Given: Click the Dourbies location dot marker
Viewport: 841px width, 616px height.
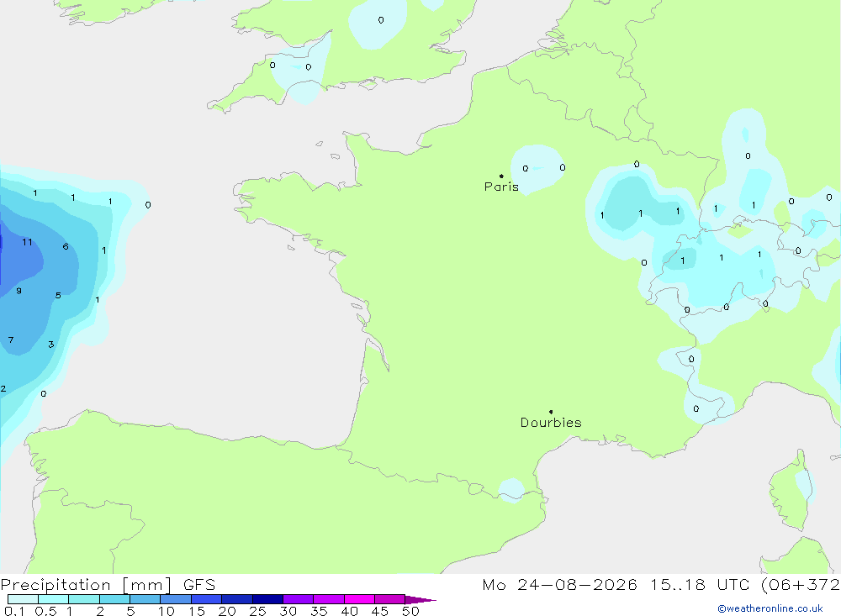Looking at the screenshot, I should tap(551, 412).
